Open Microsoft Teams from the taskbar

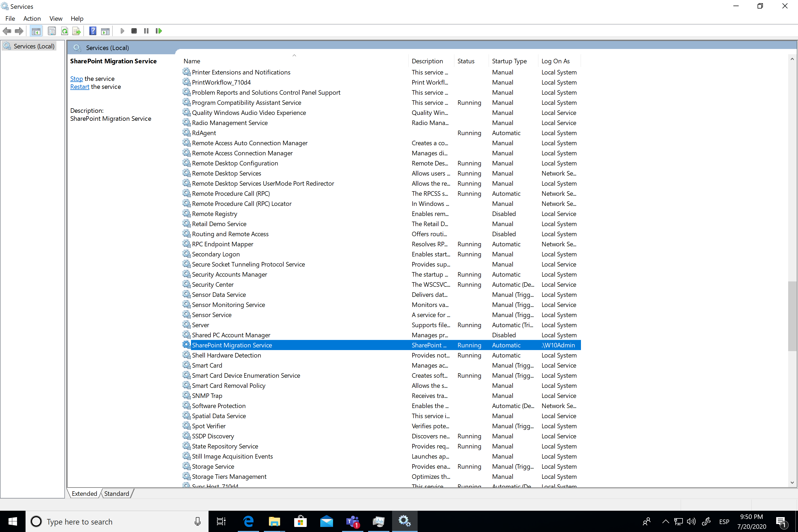click(352, 521)
